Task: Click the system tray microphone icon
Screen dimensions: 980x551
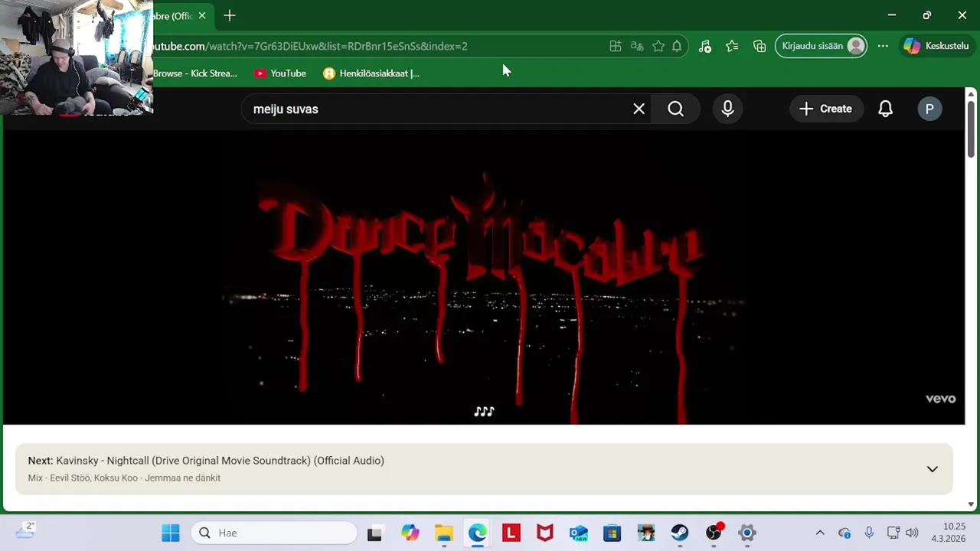Action: [869, 533]
